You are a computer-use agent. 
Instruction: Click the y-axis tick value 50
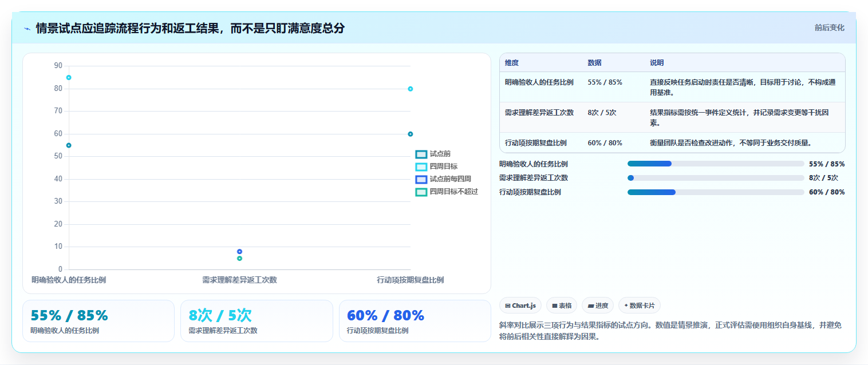[x=58, y=156]
